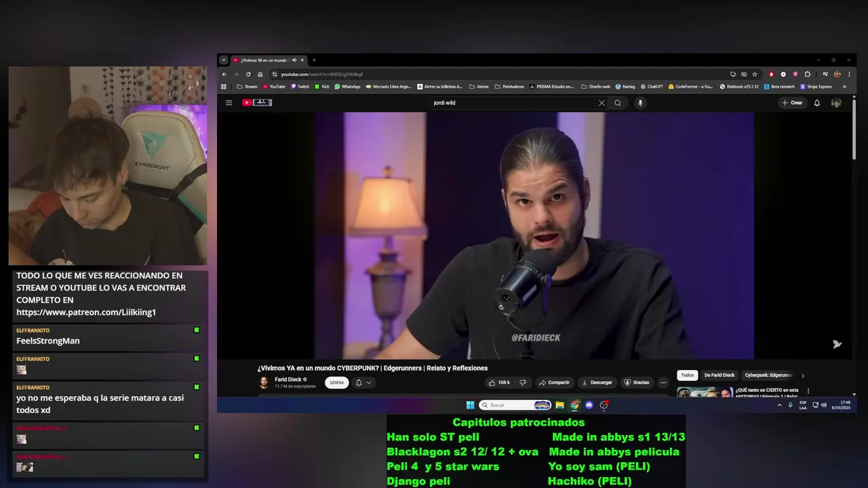This screenshot has width=868, height=488.
Task: Click the Gracias button
Action: 637,382
